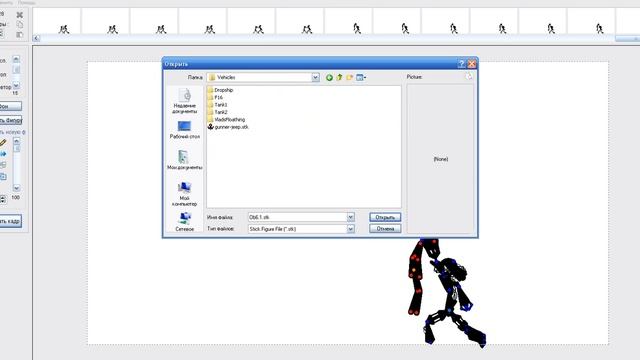
Task: Expand the Тип файлов dropdown arrow
Action: click(351, 229)
